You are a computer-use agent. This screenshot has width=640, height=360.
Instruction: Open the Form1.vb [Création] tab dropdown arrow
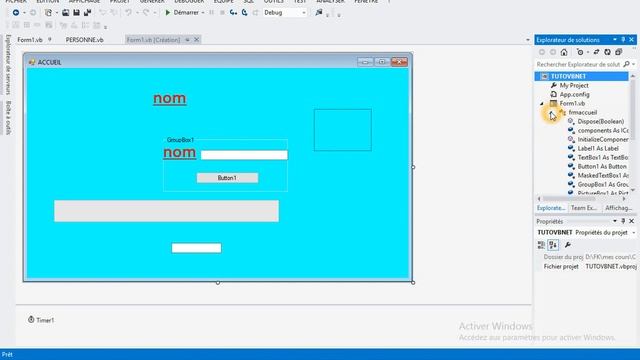pyautogui.click(x=187, y=40)
